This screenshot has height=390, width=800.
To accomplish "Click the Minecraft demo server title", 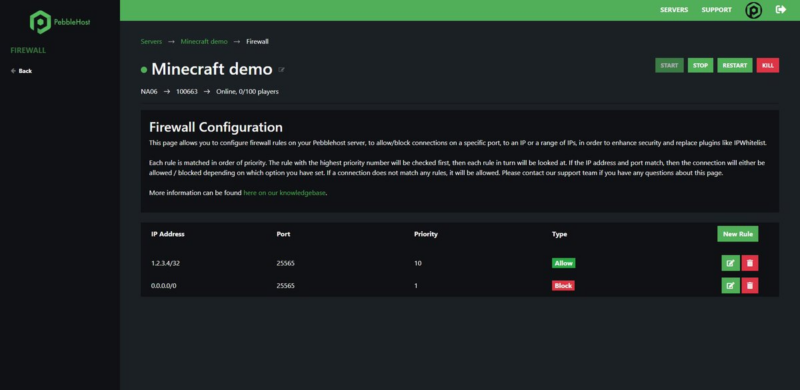I will pos(212,69).
